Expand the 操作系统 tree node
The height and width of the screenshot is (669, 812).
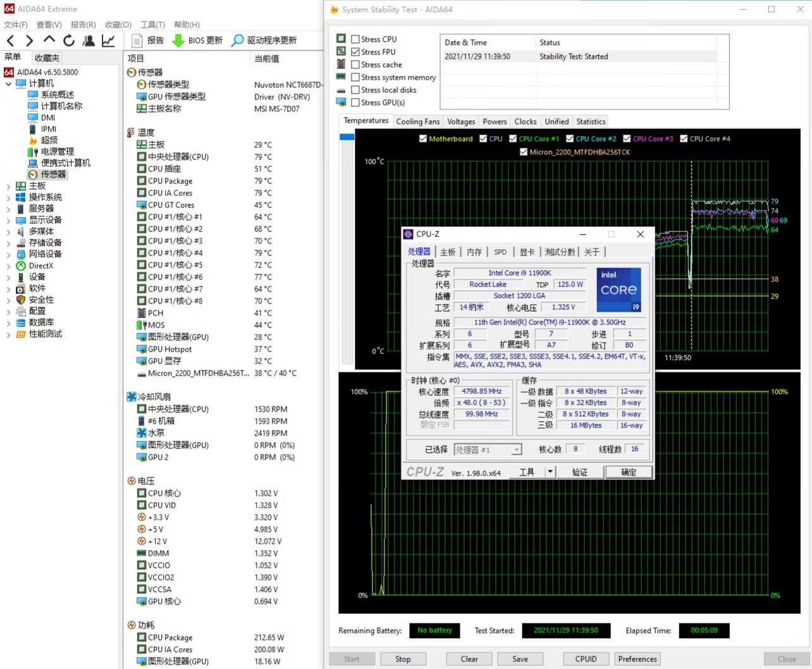8,197
